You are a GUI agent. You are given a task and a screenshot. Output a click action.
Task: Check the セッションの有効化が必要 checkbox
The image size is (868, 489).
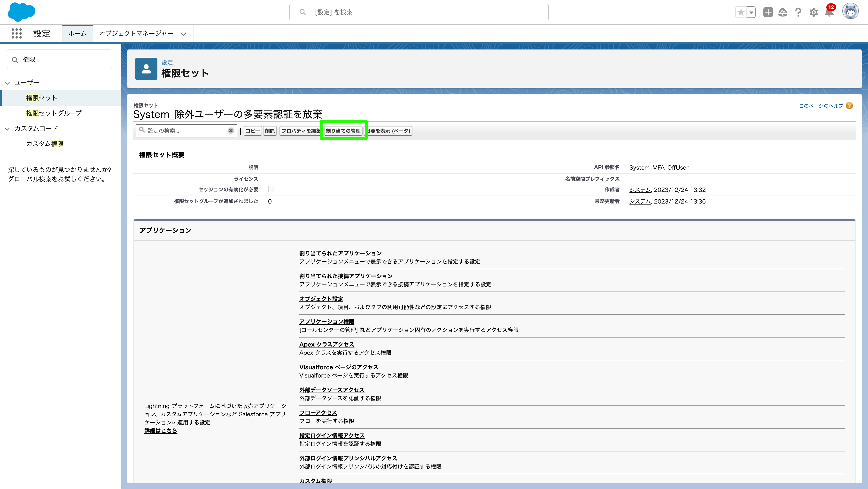pos(271,189)
